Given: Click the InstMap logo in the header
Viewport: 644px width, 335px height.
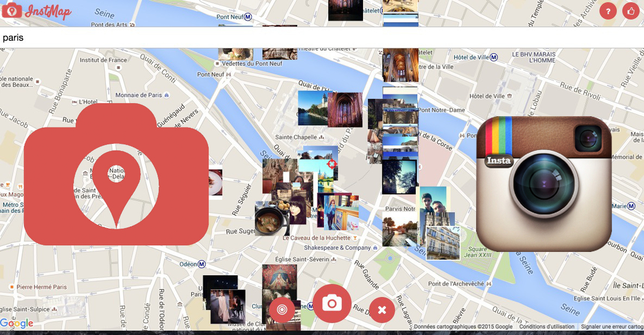Looking at the screenshot, I should [36, 11].
